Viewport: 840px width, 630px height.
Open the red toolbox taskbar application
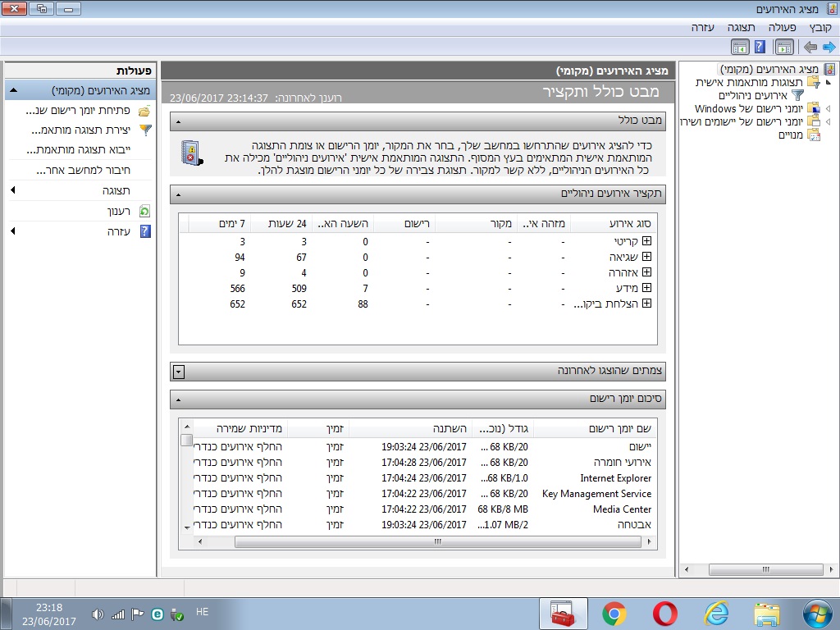tap(563, 614)
